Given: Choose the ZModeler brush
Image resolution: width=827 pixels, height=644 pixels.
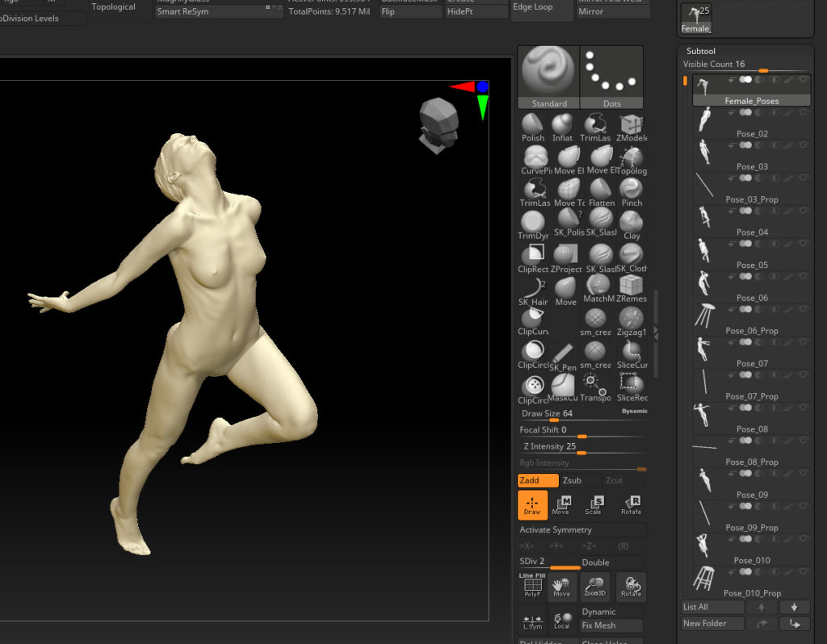Looking at the screenshot, I should point(631,127).
